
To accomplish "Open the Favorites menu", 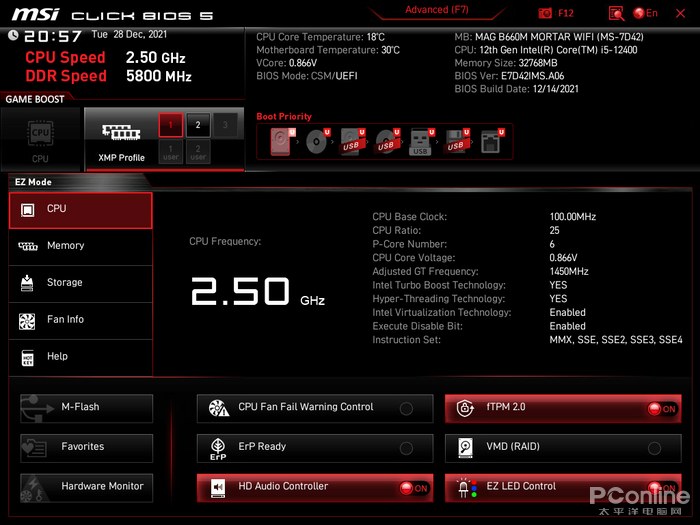I will tap(87, 448).
